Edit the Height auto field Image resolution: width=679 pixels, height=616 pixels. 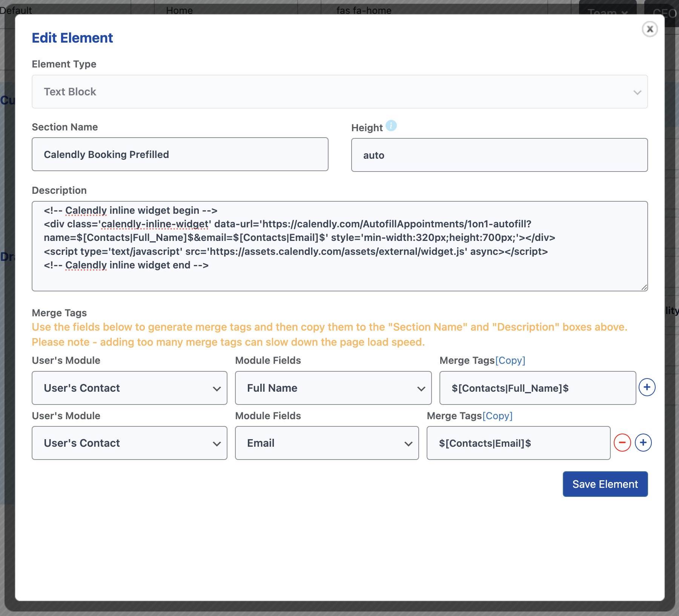coord(499,155)
